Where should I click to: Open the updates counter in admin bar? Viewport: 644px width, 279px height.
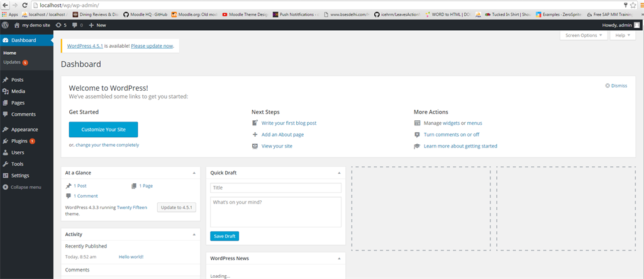[x=61, y=25]
